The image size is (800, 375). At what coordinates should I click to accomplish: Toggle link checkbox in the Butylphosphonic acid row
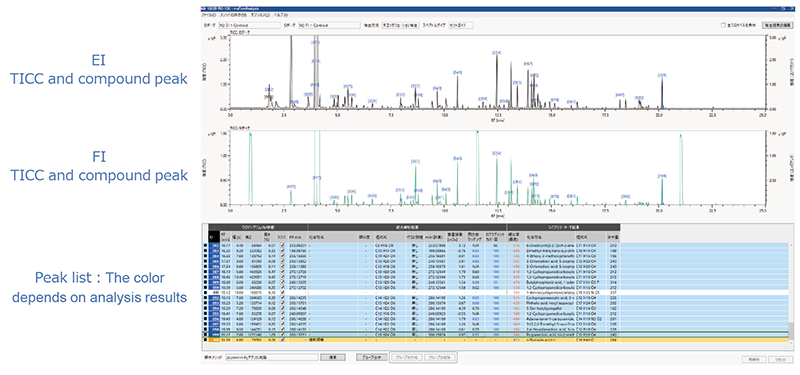(283, 282)
